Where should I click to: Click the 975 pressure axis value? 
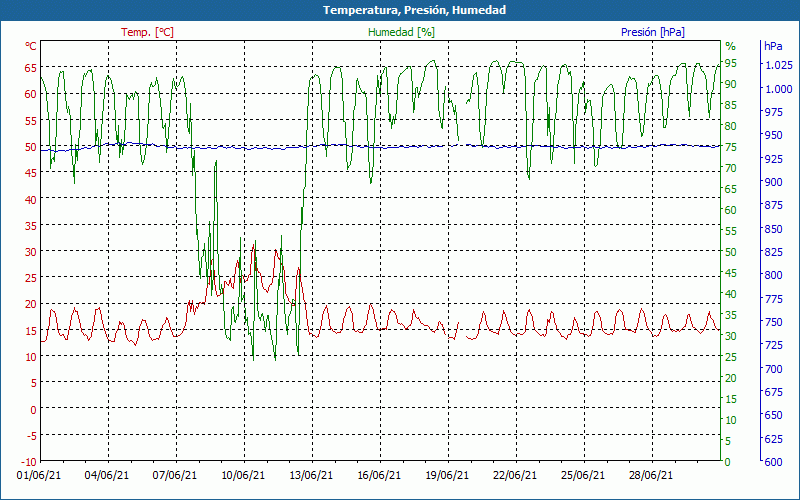coord(773,112)
